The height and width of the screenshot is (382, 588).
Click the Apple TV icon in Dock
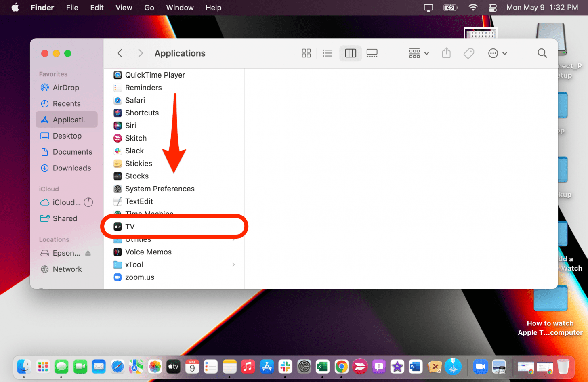(x=173, y=367)
